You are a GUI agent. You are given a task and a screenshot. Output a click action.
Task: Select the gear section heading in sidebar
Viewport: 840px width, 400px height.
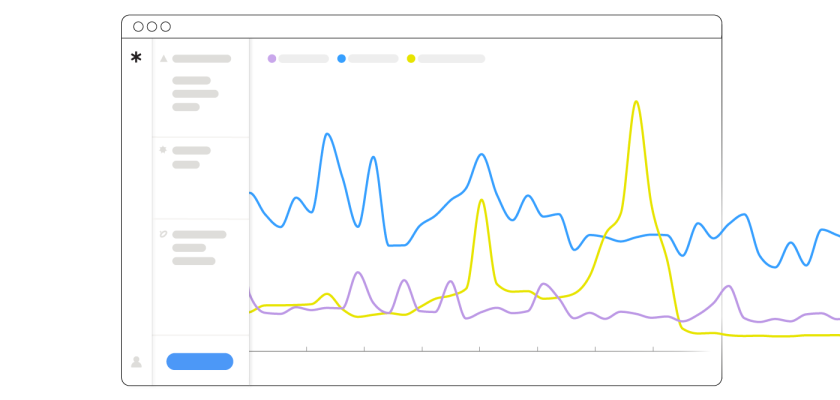coord(191,151)
